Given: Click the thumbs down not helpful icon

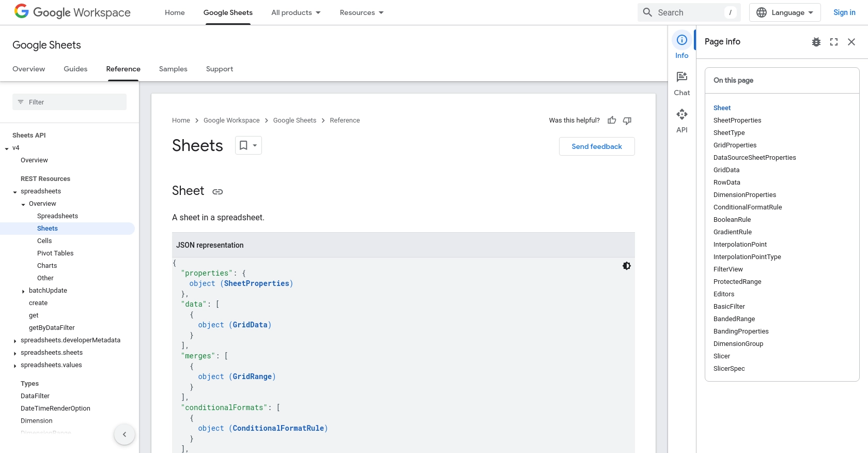Looking at the screenshot, I should 627,120.
